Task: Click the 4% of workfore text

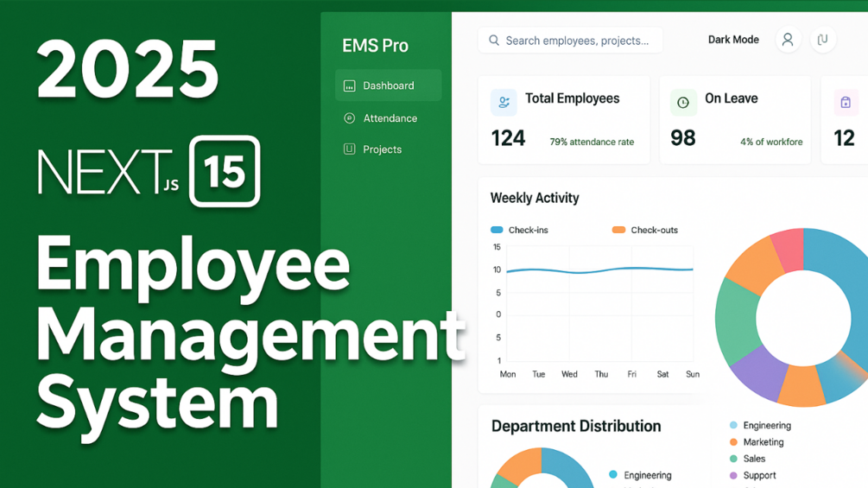Action: pos(771,143)
